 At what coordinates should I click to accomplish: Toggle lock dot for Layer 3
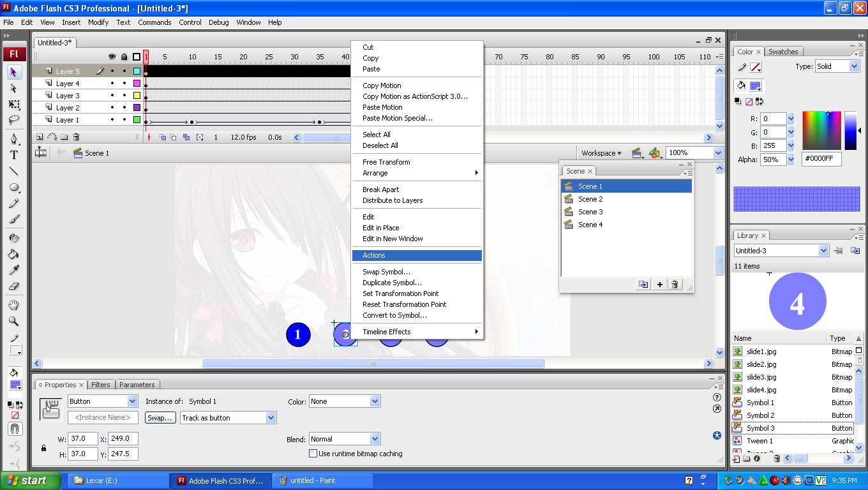[124, 96]
